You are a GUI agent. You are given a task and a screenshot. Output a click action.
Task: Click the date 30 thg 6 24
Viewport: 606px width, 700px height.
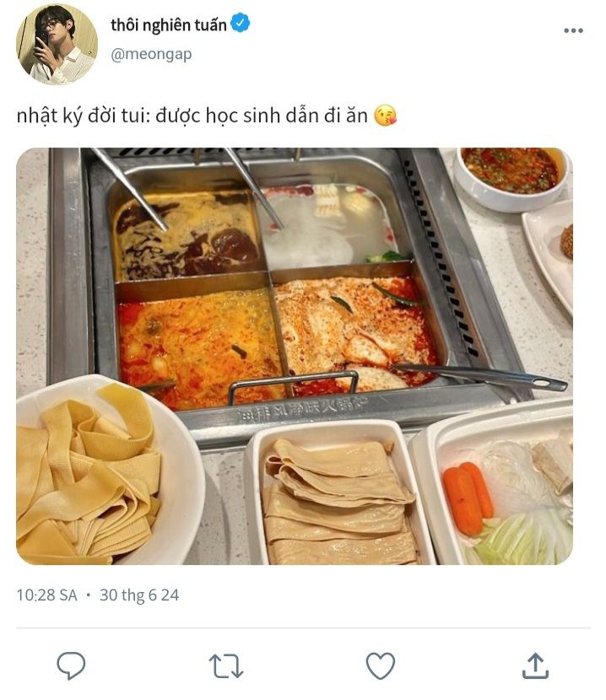[139, 595]
